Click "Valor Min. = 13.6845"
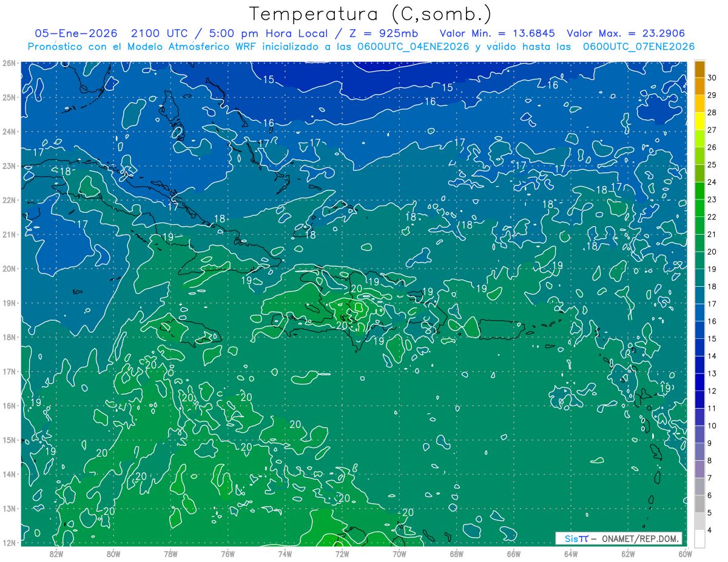This screenshot has width=728, height=562. pos(497,33)
